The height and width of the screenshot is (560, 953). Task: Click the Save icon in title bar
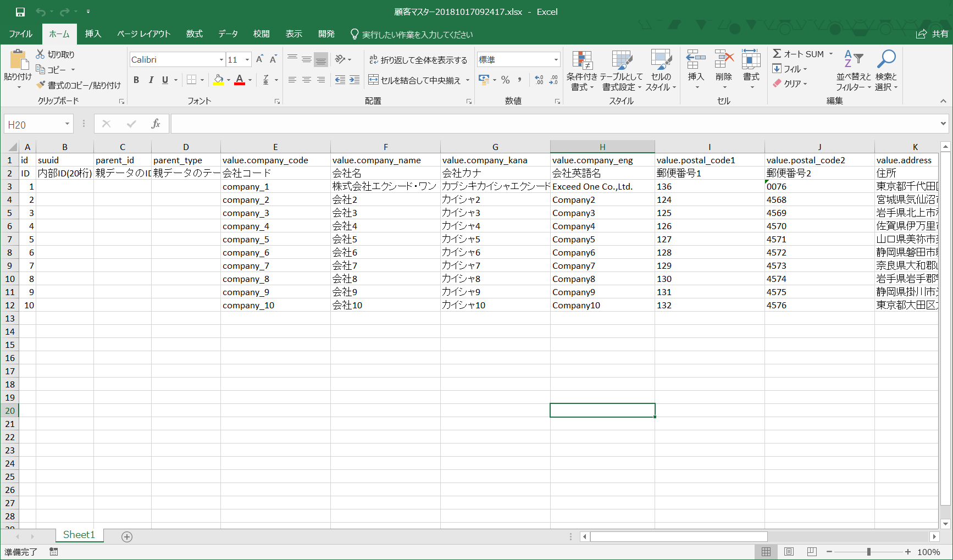tap(20, 12)
